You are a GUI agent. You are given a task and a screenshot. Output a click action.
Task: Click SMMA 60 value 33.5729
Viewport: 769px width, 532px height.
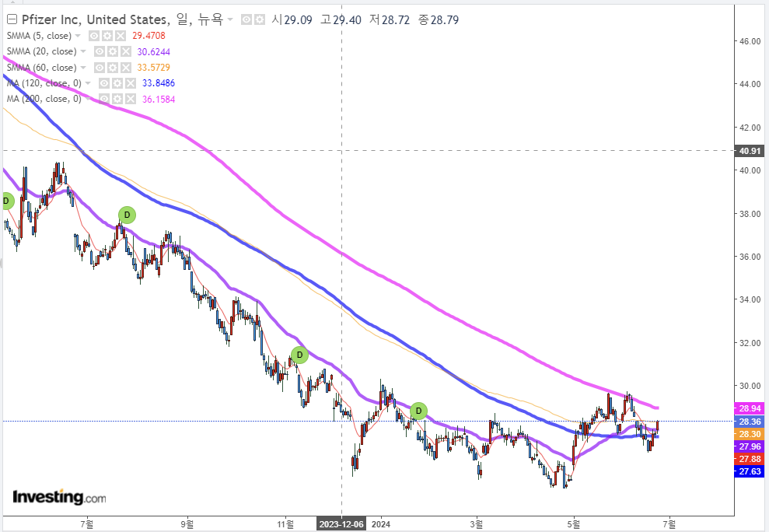click(x=153, y=68)
